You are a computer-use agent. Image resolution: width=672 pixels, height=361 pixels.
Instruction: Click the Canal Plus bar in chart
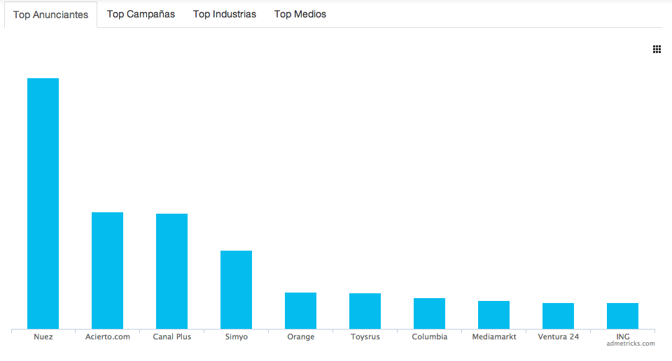coord(171,271)
